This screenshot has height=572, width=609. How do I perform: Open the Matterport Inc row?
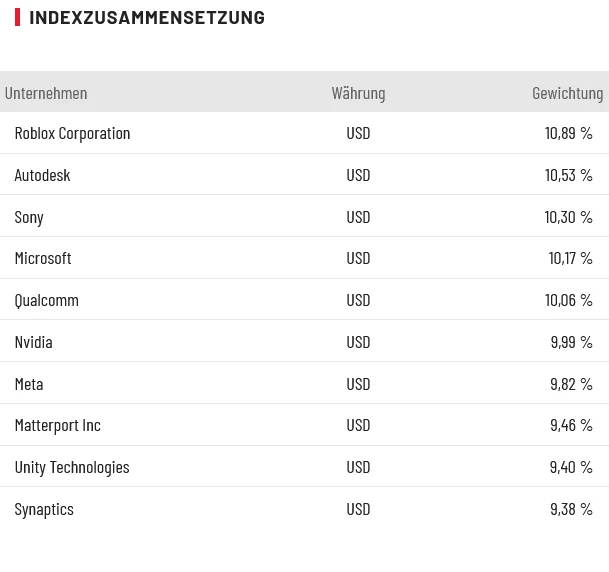pos(57,425)
